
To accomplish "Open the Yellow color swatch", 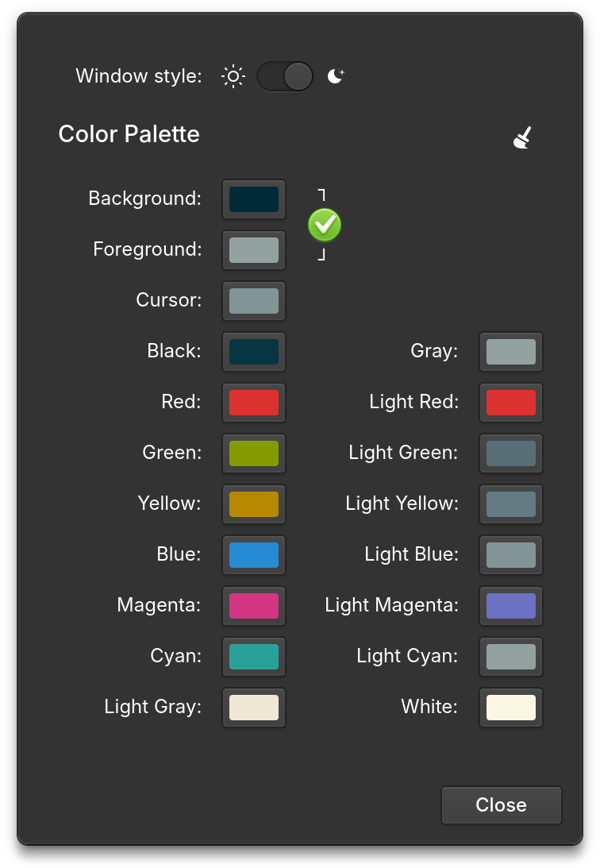I will click(254, 504).
